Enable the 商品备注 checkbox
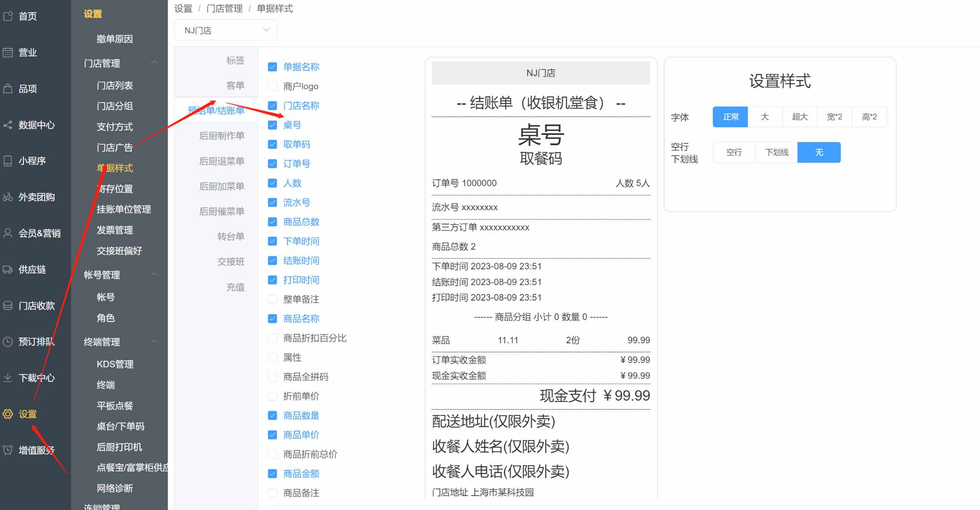This screenshot has height=510, width=980. (x=272, y=493)
